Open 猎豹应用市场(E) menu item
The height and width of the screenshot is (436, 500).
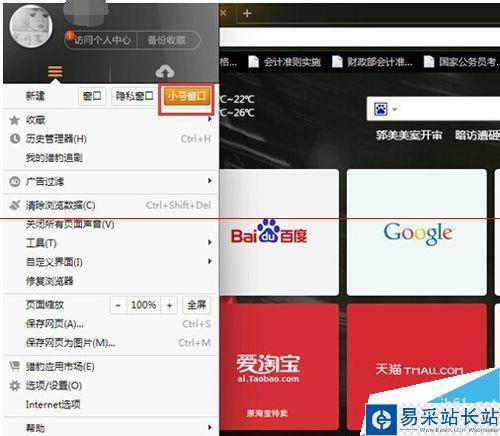point(110,367)
